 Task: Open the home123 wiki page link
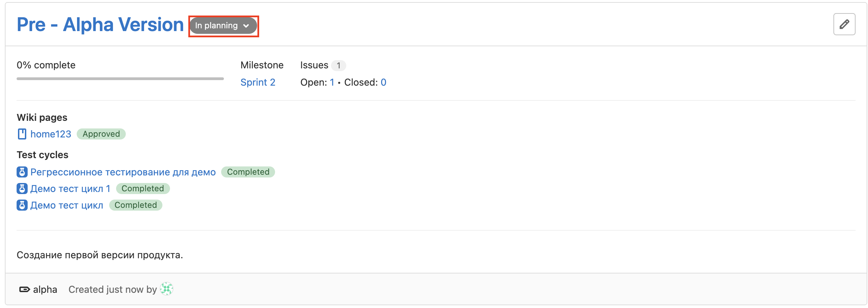(51, 134)
